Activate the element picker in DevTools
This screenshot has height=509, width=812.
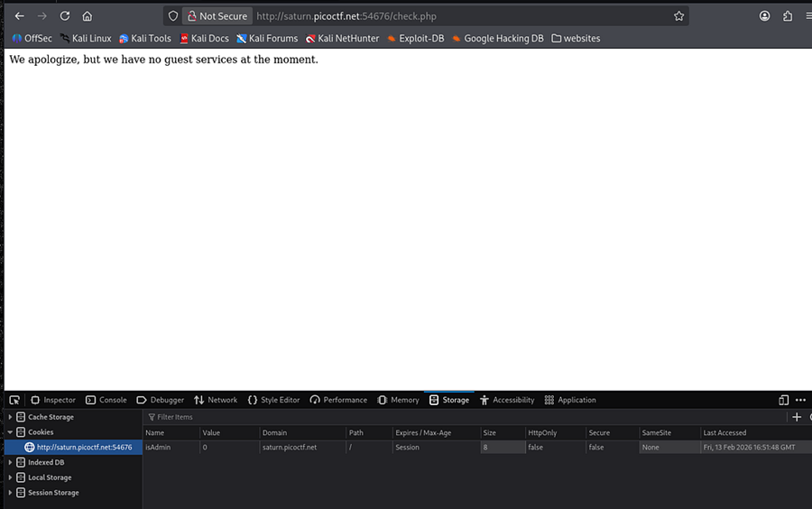pos(14,400)
